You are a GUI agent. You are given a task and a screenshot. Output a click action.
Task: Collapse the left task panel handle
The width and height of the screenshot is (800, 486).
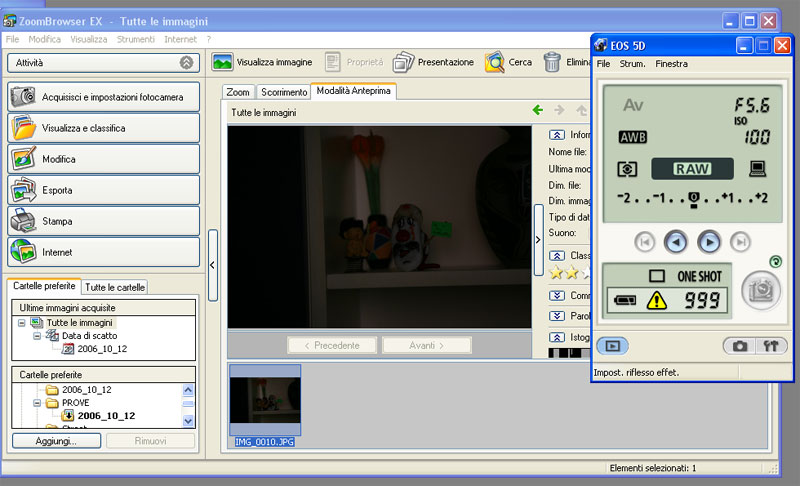(x=213, y=265)
